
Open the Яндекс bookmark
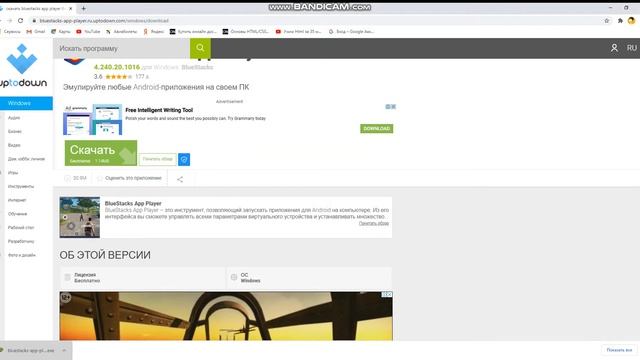(153, 31)
